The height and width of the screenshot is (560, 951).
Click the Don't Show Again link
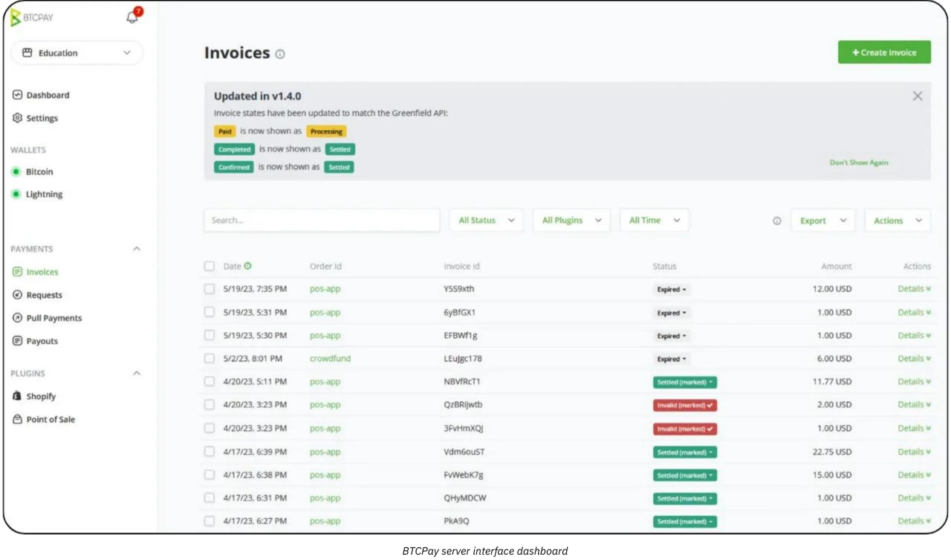pos(859,163)
